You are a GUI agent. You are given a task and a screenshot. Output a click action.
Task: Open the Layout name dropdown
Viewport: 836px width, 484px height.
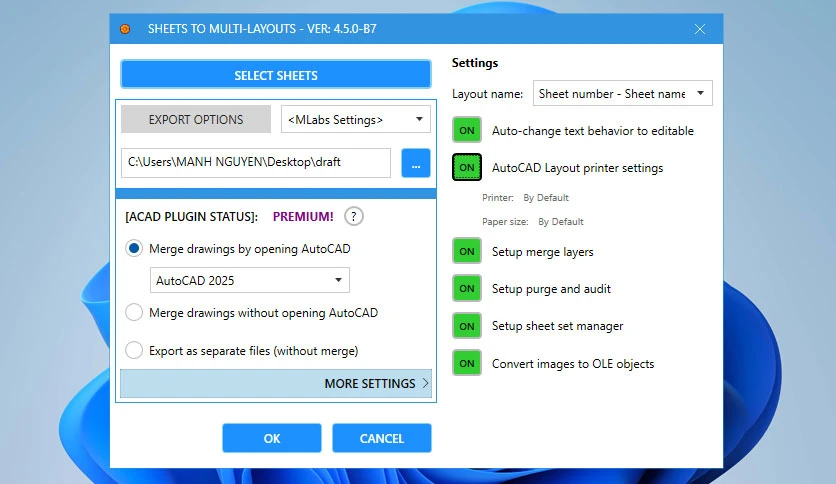tap(623, 93)
